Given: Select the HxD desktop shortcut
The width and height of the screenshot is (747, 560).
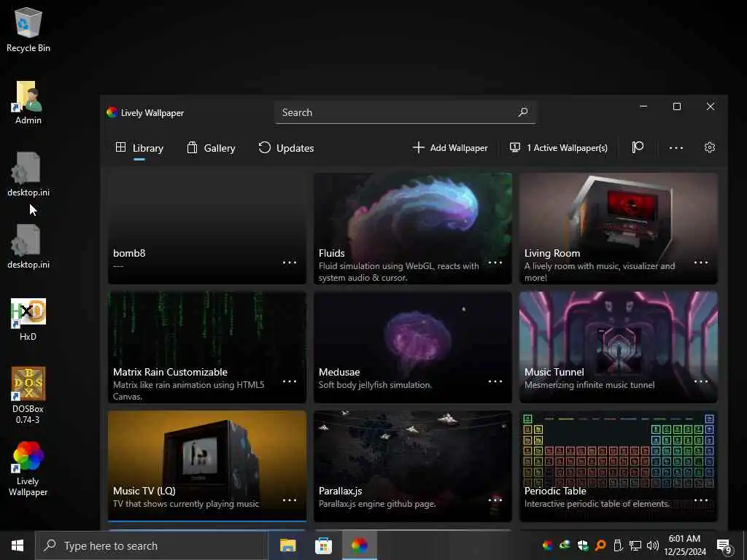Looking at the screenshot, I should pyautogui.click(x=28, y=319).
